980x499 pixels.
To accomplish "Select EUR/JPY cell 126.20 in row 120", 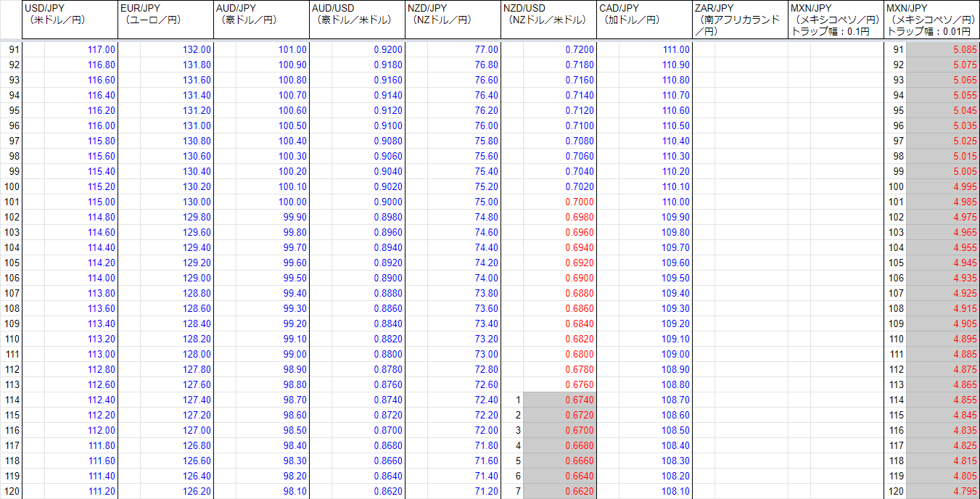I will [176, 491].
